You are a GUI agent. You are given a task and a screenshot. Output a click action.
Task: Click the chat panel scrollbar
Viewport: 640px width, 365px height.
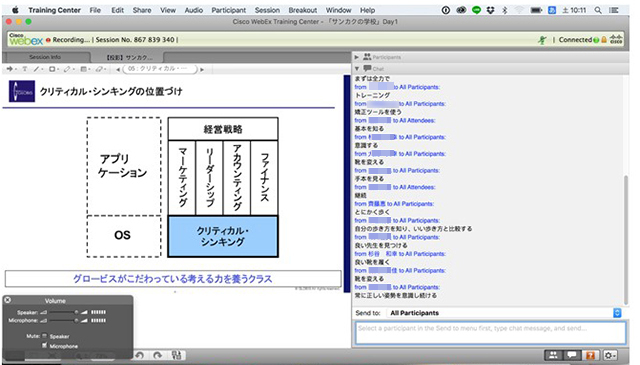click(626, 239)
